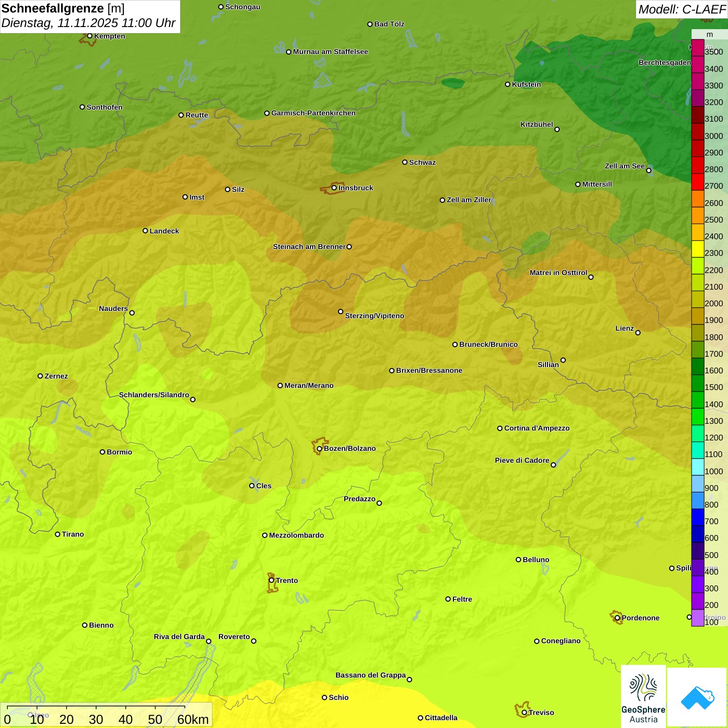Click the 60km scale bar label
Image resolution: width=728 pixels, height=728 pixels.
click(x=193, y=719)
